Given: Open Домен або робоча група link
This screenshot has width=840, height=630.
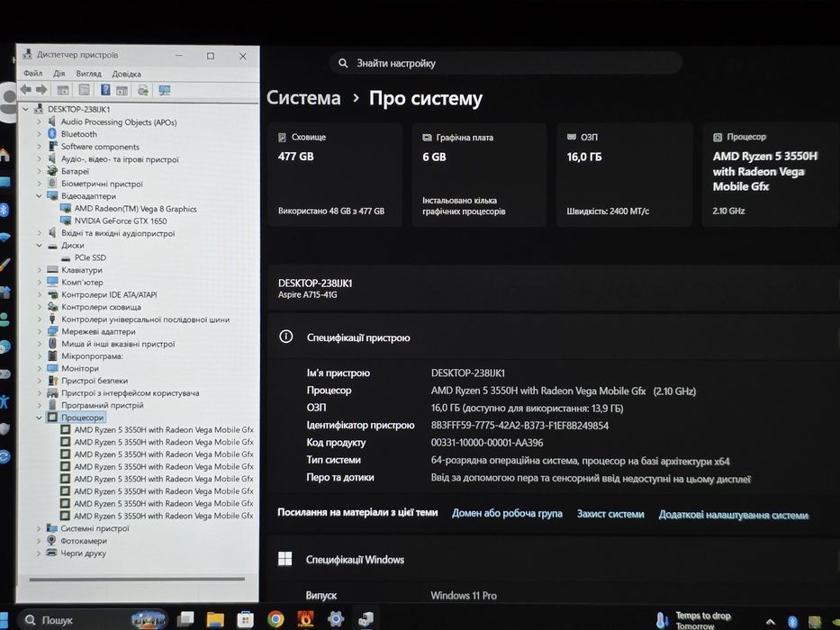Looking at the screenshot, I should (507, 513).
